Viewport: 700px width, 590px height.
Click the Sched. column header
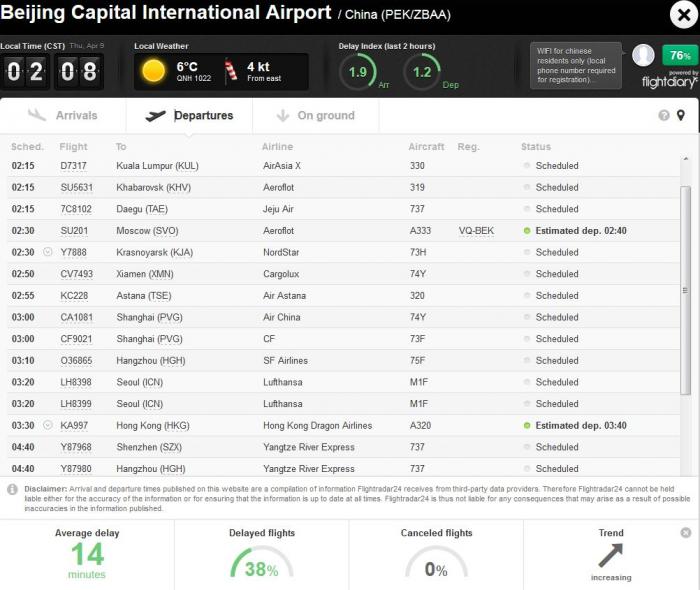click(x=27, y=146)
